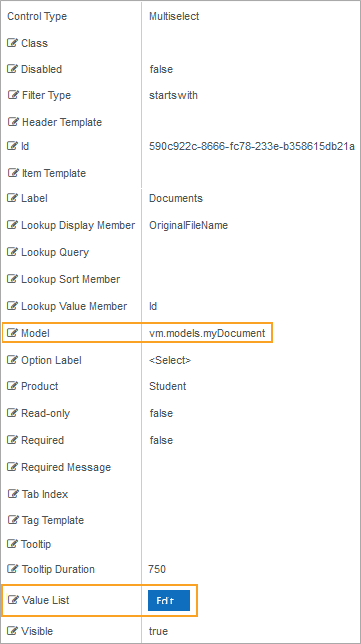The height and width of the screenshot is (644, 361).
Task: Click the Visible true value
Action: pyautogui.click(x=158, y=631)
